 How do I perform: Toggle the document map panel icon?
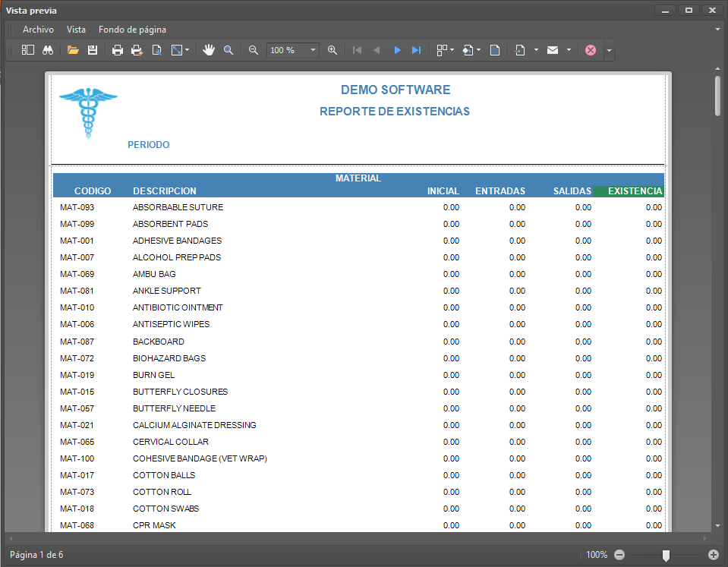tap(28, 50)
